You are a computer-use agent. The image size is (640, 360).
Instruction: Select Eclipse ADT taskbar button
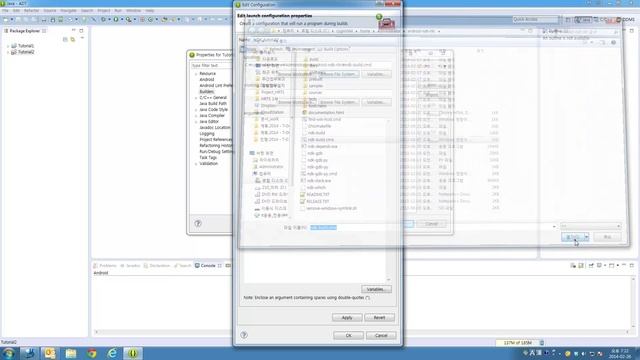click(x=133, y=353)
